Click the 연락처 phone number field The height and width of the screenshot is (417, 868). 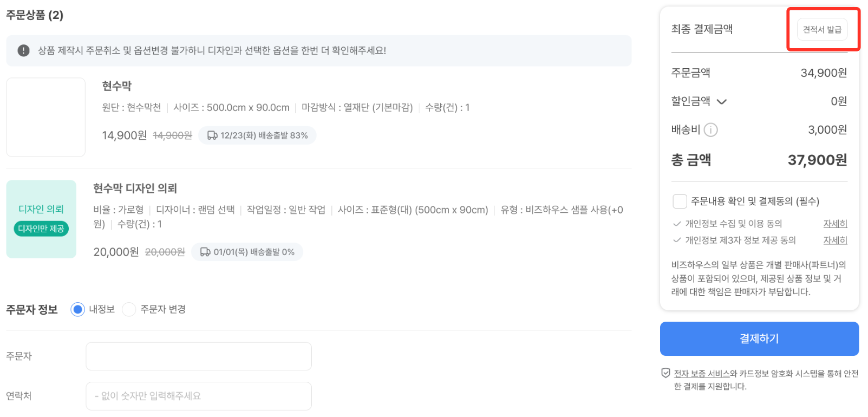[199, 396]
